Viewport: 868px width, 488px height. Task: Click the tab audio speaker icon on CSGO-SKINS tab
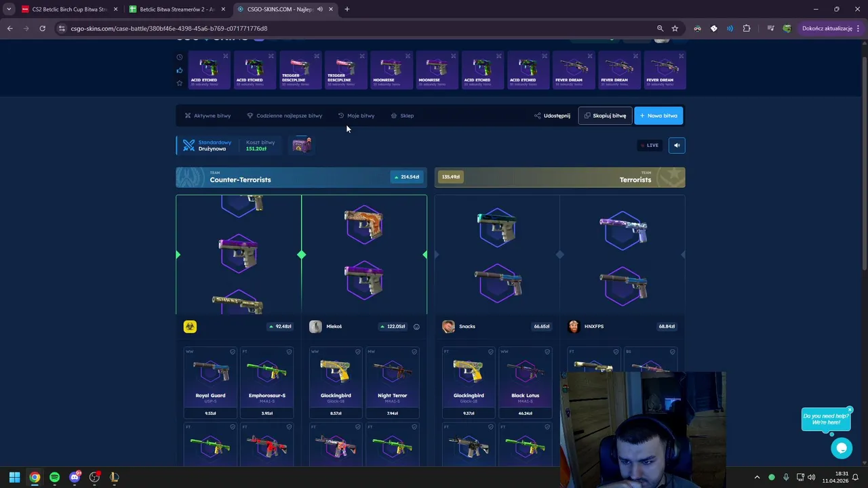coord(320,9)
